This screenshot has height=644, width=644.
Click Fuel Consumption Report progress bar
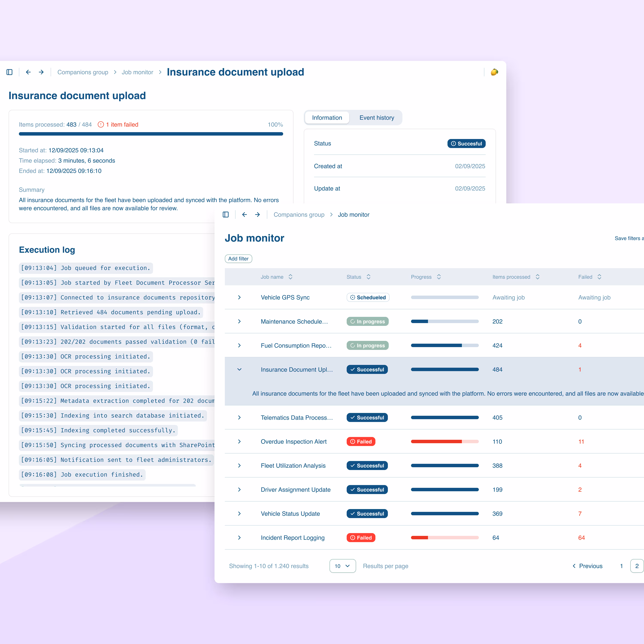pos(445,346)
